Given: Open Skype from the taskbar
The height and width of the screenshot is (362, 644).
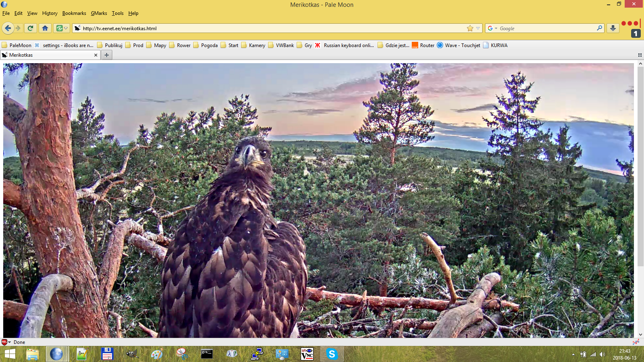Looking at the screenshot, I should pyautogui.click(x=332, y=354).
